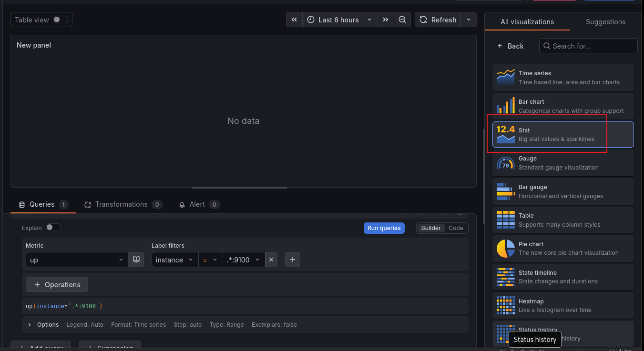Screen dimensions: 644x351
Task: Open metrics explorer book icon next to Metric
Action: tap(136, 260)
